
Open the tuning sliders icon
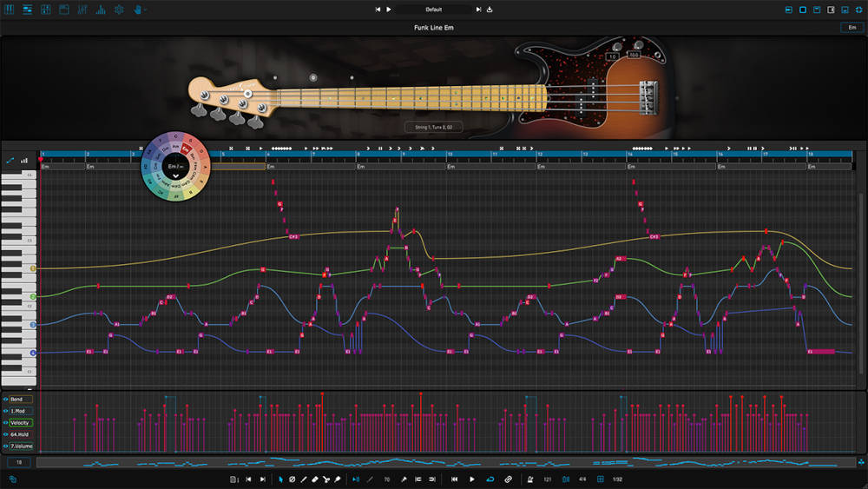click(82, 10)
